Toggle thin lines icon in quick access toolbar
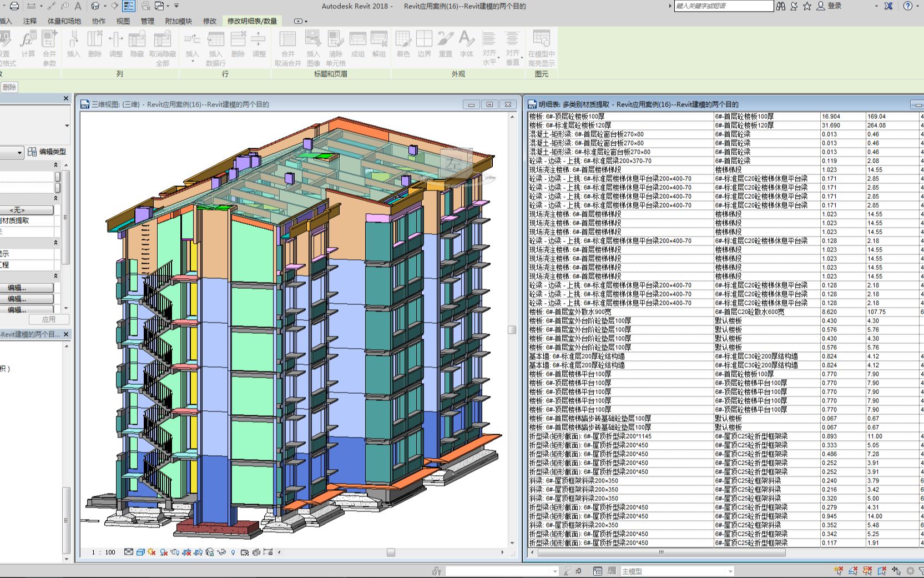 (129, 6)
